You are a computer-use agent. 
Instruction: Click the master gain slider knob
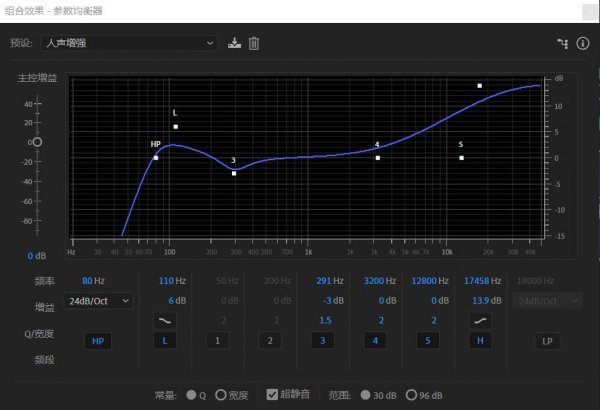click(36, 142)
